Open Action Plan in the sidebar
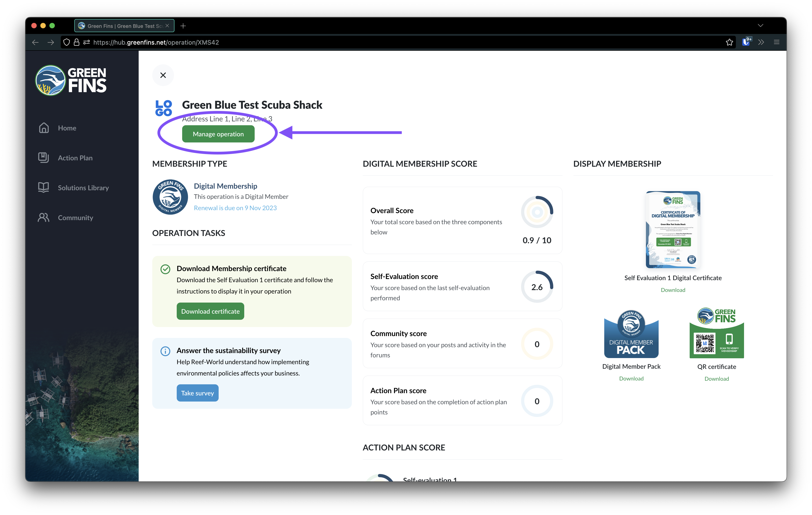 75,158
